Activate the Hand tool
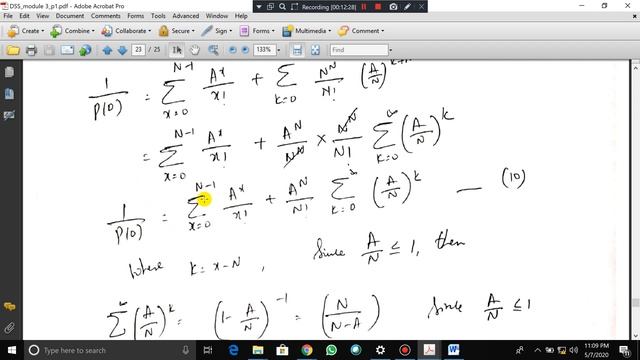Viewport: 640px width, 360px height. pos(195,50)
